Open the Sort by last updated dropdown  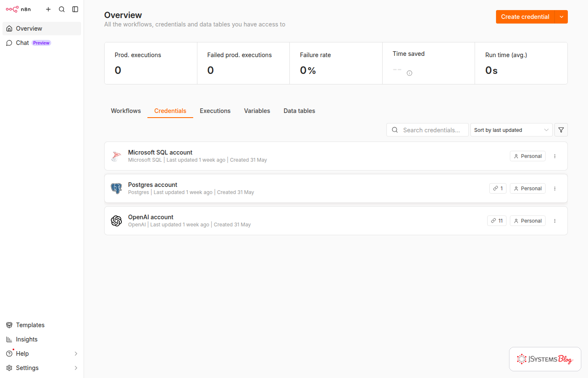[x=511, y=130]
